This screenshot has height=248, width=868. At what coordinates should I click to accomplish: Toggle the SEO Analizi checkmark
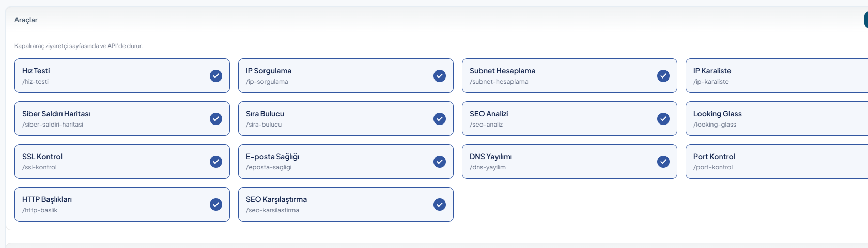tap(663, 119)
